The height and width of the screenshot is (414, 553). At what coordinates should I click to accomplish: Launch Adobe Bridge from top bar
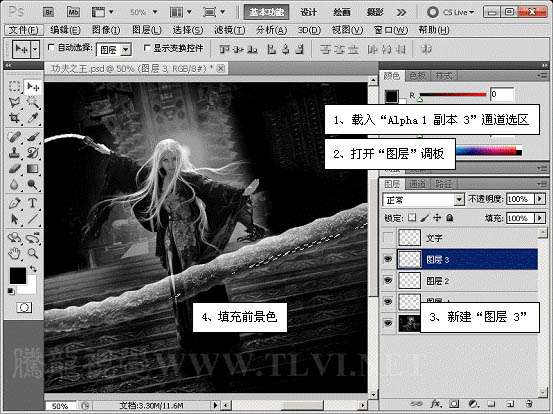pos(48,12)
